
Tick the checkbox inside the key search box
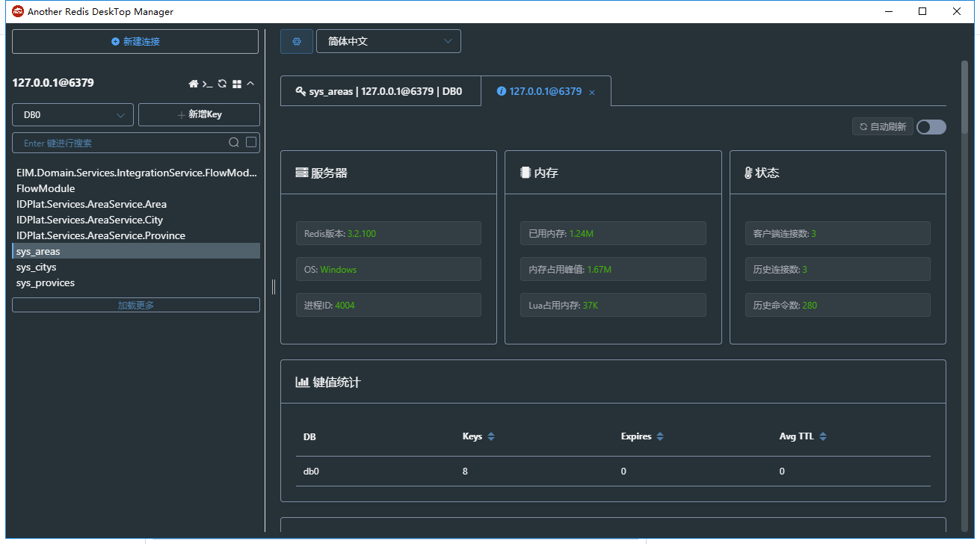click(x=251, y=142)
